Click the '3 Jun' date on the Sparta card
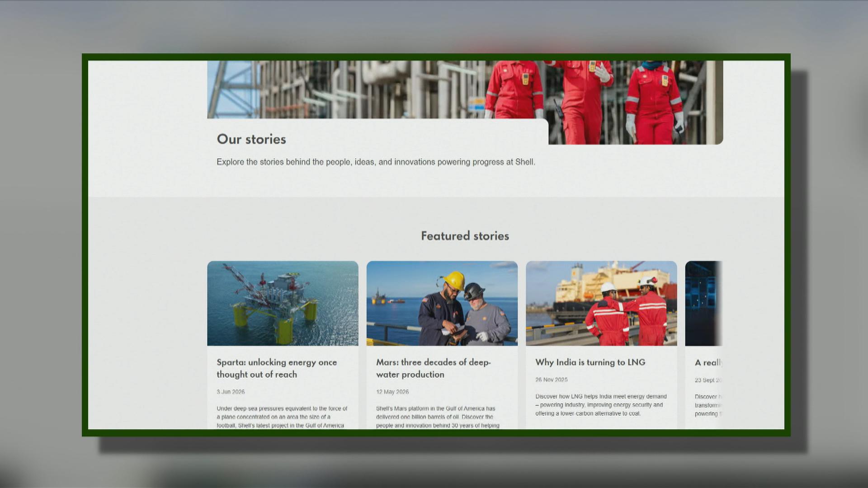This screenshot has height=488, width=868. click(x=231, y=392)
